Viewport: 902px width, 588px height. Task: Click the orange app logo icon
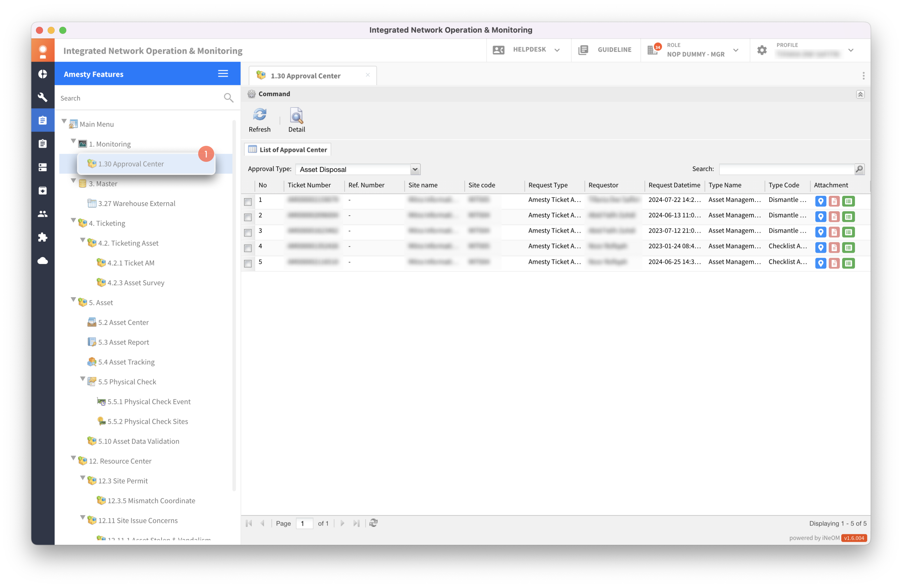(x=42, y=51)
